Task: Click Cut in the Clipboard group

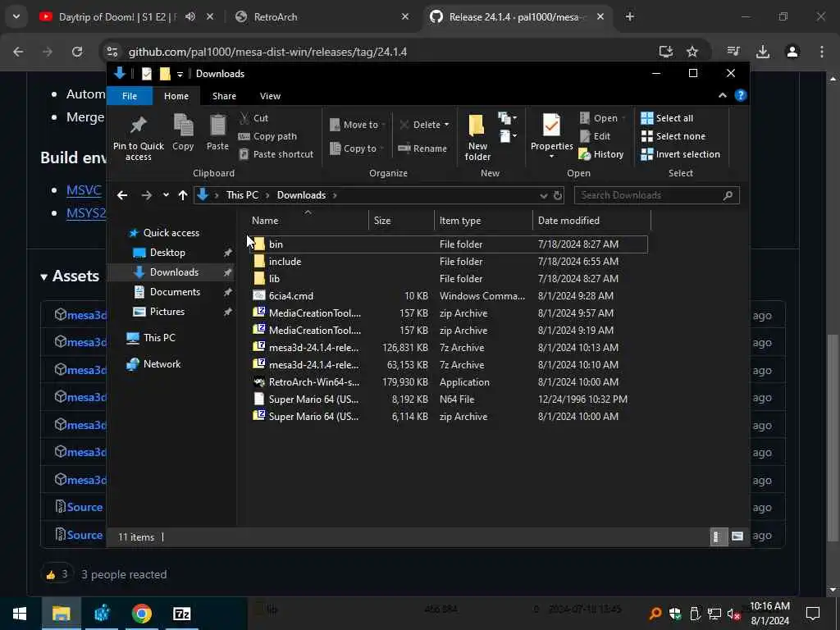Action: click(254, 118)
